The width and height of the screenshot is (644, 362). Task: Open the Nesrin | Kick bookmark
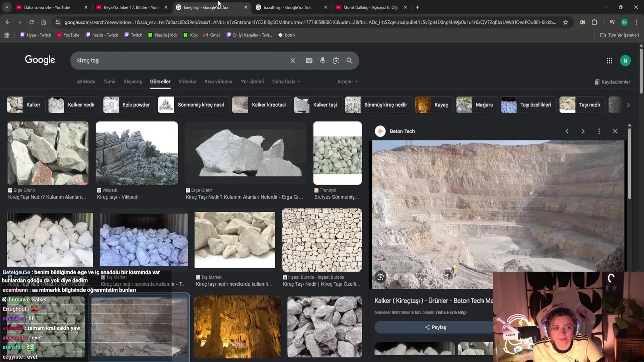coord(163,35)
